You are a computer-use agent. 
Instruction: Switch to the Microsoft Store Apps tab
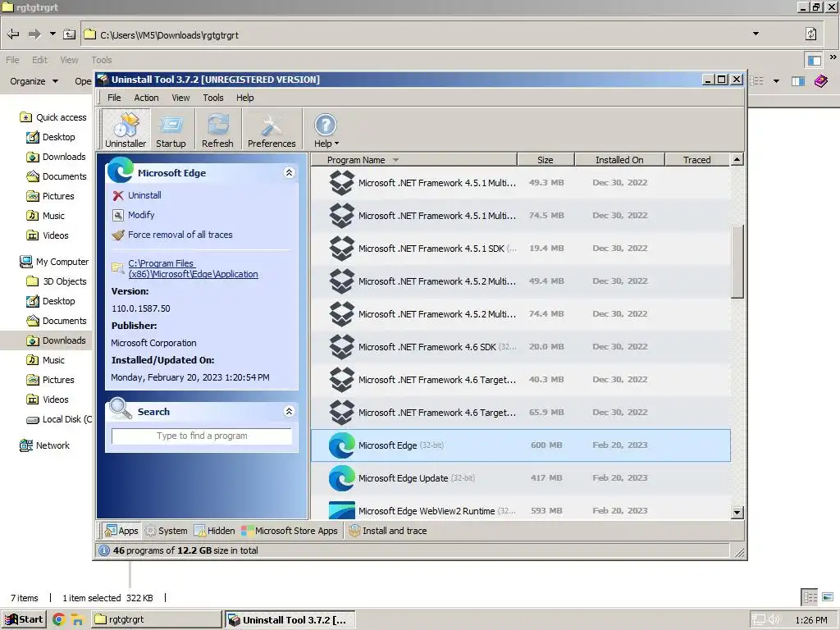290,531
